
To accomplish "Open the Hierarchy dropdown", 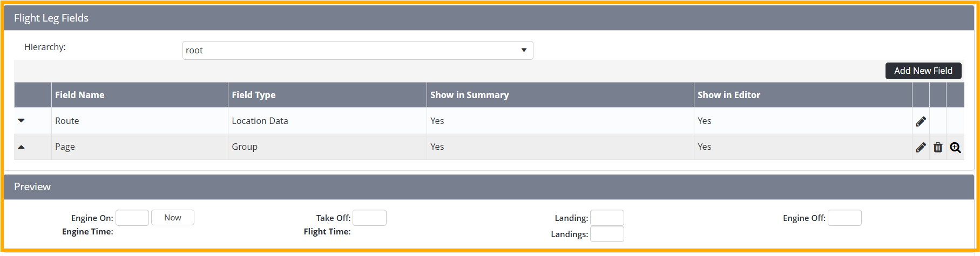I will tap(357, 50).
